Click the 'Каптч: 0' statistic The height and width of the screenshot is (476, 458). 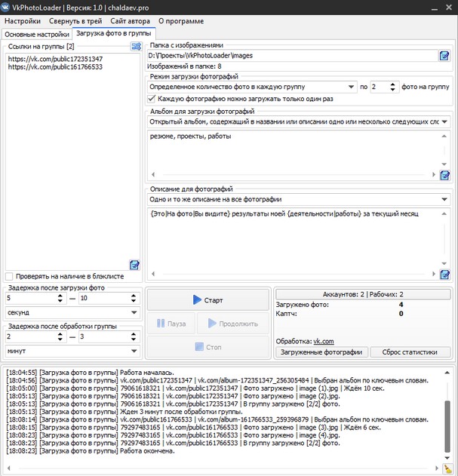tap(340, 314)
